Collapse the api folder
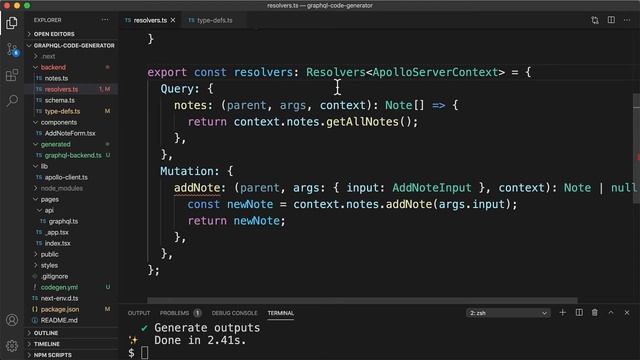Image resolution: width=640 pixels, height=360 pixels. 49,210
